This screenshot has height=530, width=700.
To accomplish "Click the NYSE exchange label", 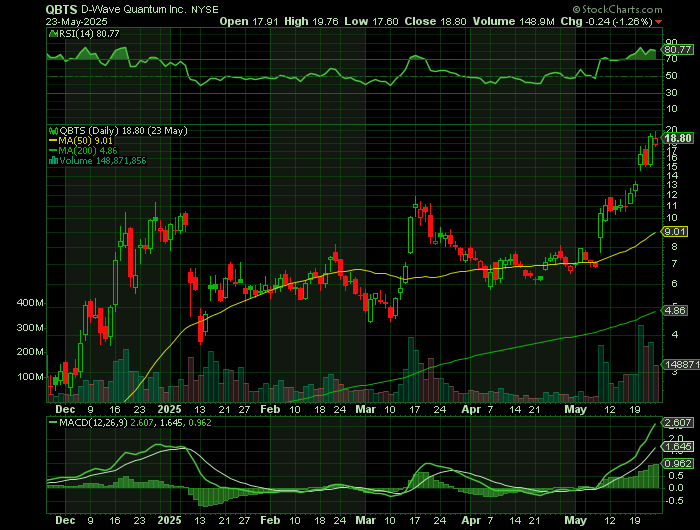I will pyautogui.click(x=205, y=9).
